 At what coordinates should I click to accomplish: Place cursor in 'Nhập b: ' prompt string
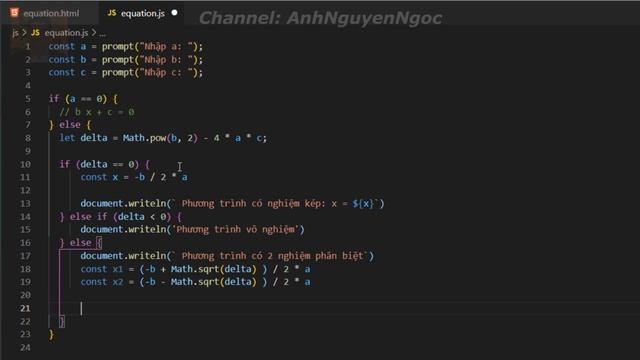click(x=166, y=60)
